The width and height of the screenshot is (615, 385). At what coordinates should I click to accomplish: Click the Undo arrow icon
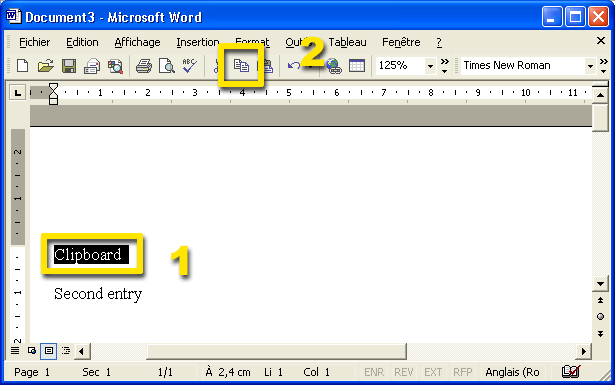(x=293, y=65)
